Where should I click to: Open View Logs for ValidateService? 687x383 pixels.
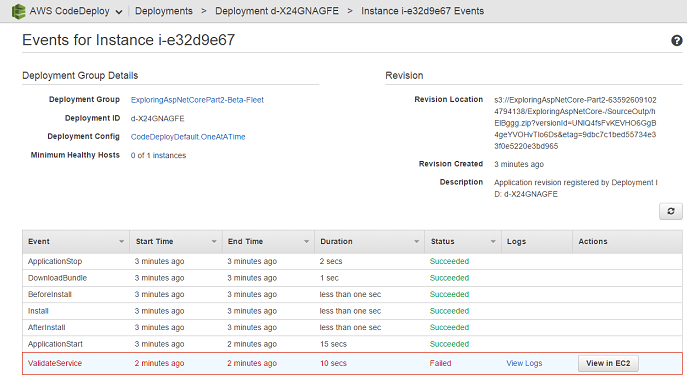pos(524,363)
